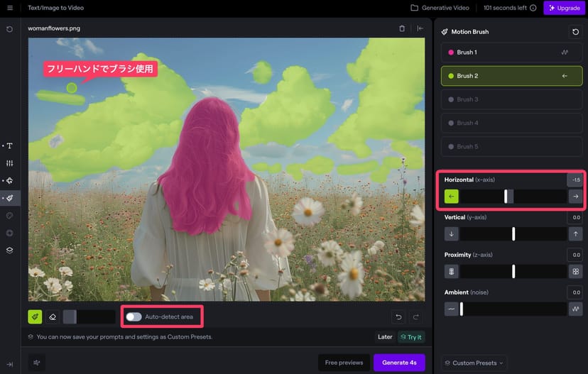
Task: Delete womanflowers.png with the trash icon
Action: (x=402, y=28)
